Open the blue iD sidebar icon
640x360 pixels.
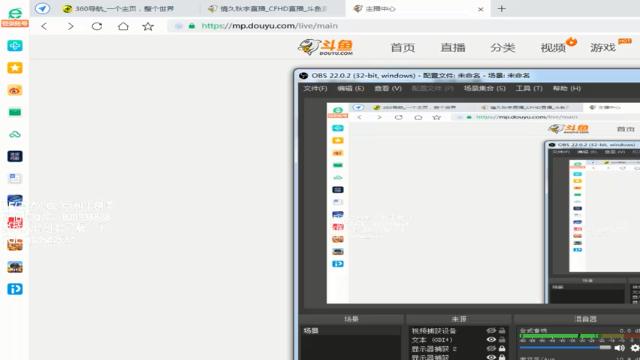click(x=15, y=289)
